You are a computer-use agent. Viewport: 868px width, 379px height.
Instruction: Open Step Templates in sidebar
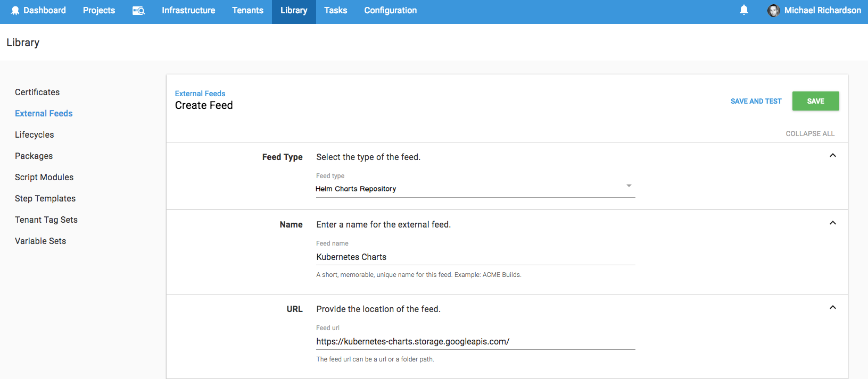(45, 198)
